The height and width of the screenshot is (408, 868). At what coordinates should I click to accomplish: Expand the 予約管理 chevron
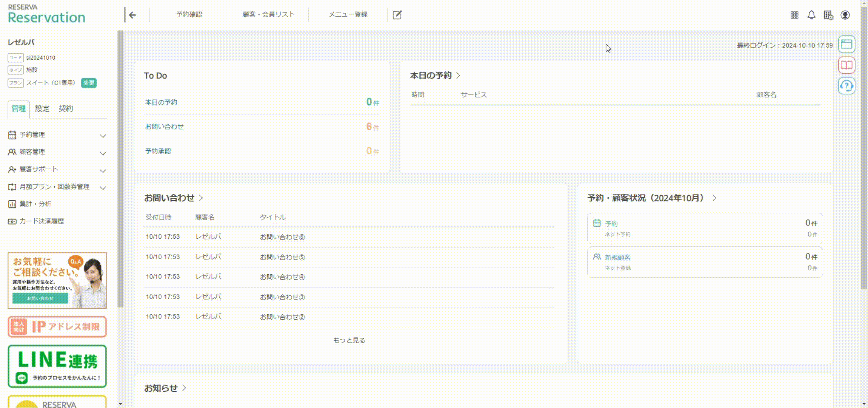pyautogui.click(x=103, y=136)
